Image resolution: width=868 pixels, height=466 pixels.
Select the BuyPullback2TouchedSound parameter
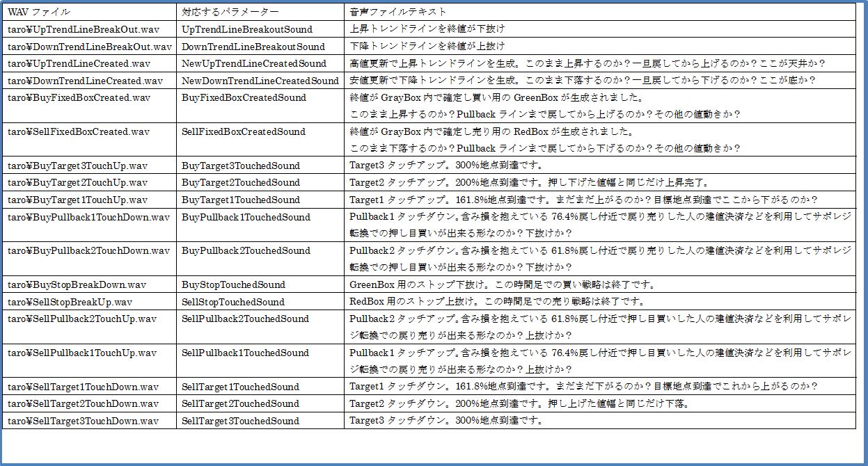pyautogui.click(x=246, y=250)
